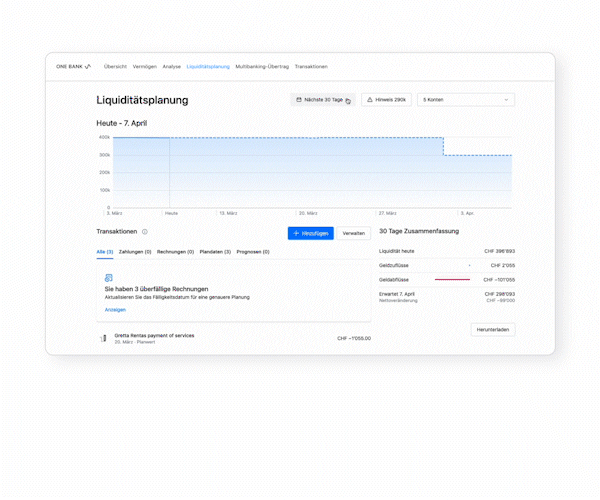
Task: Expand the 5 Konten account dropdown
Action: (x=466, y=99)
